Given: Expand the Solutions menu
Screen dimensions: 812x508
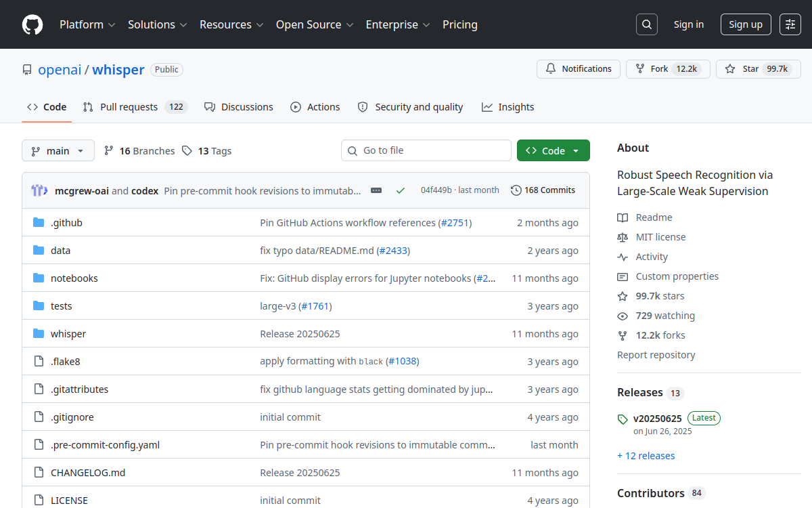Looking at the screenshot, I should click(x=157, y=24).
